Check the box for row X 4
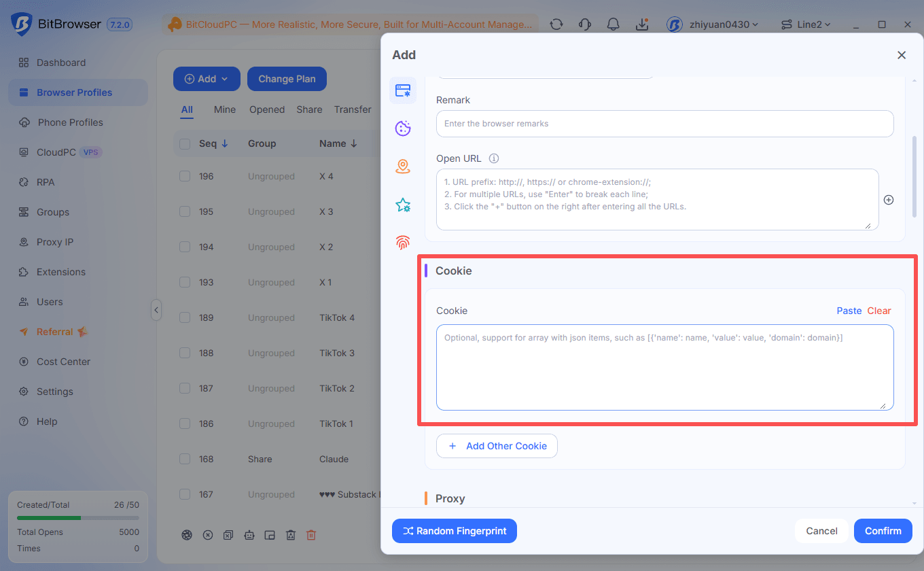 click(185, 176)
